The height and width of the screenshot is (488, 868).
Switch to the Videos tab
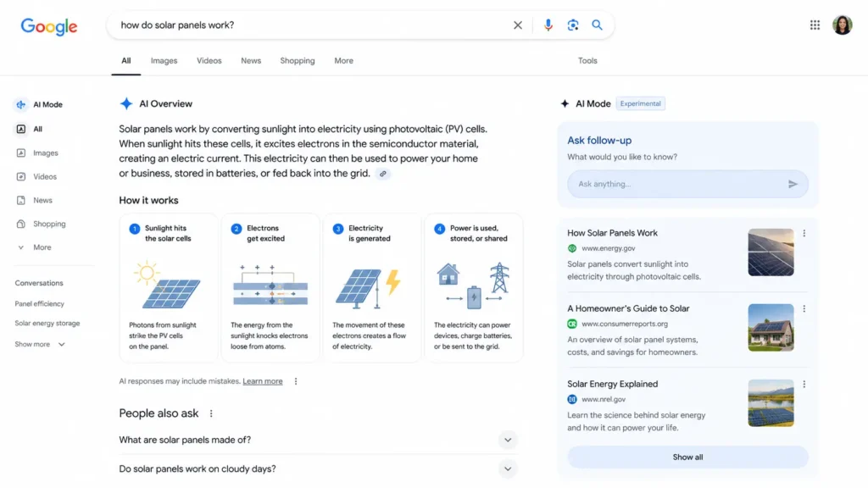tap(209, 61)
